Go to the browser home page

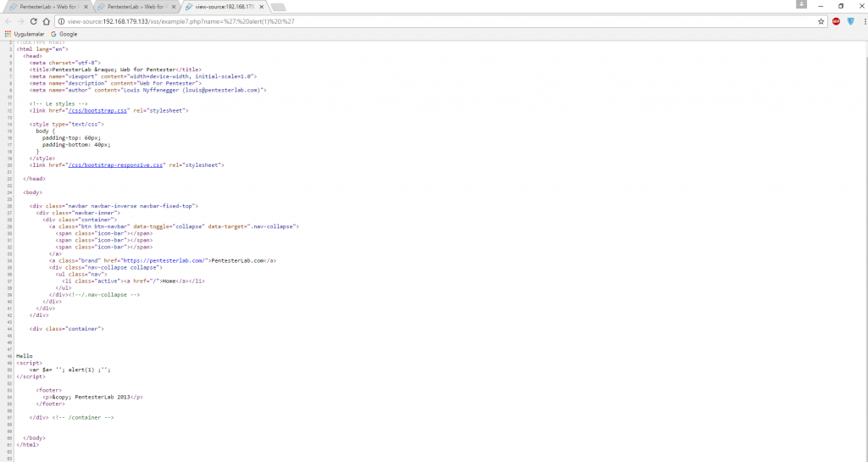tap(47, 21)
